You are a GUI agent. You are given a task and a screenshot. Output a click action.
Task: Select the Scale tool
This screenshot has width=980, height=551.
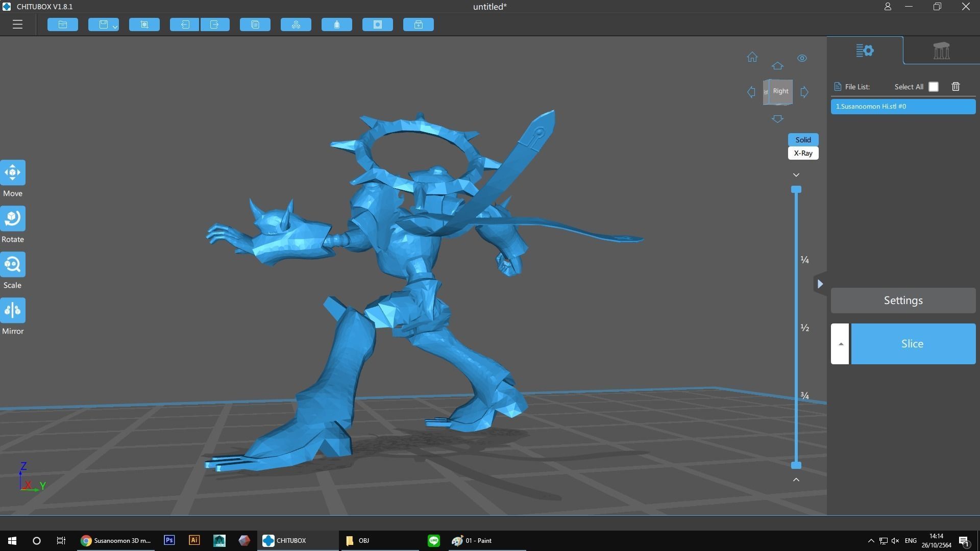pos(13,264)
